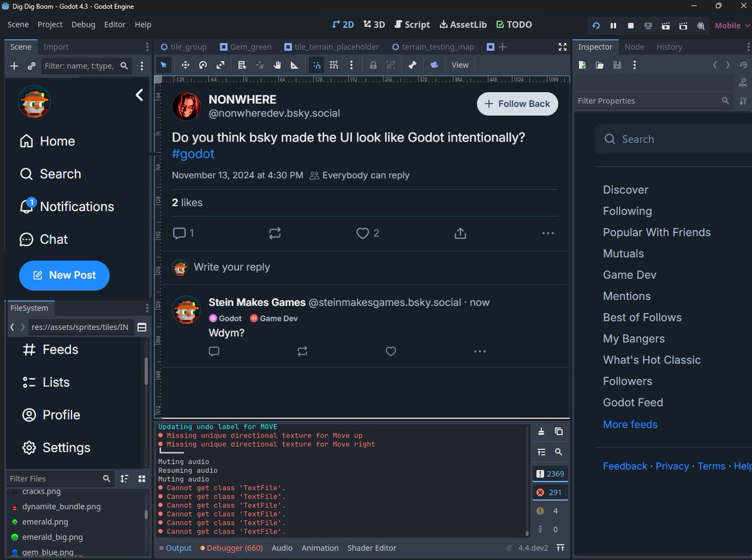Screen dimensions: 752x560
Task: Toggle standard messages filter showing 2369
Action: point(550,474)
